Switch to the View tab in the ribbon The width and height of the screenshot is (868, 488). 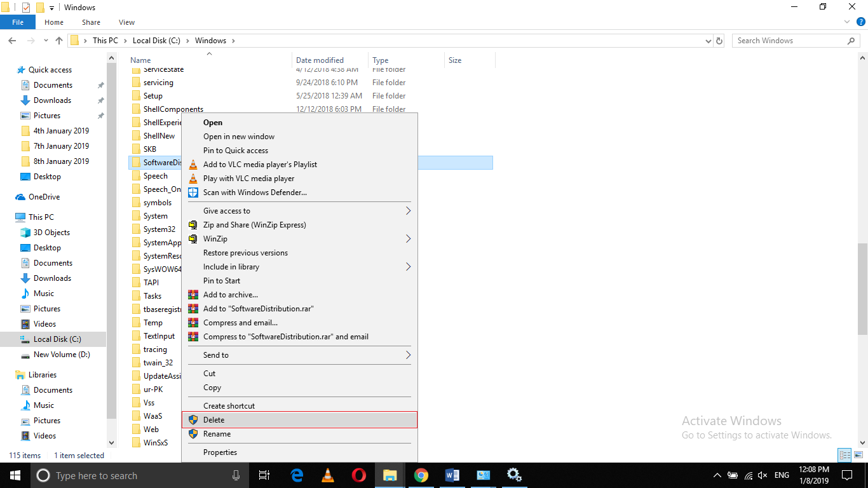[126, 22]
